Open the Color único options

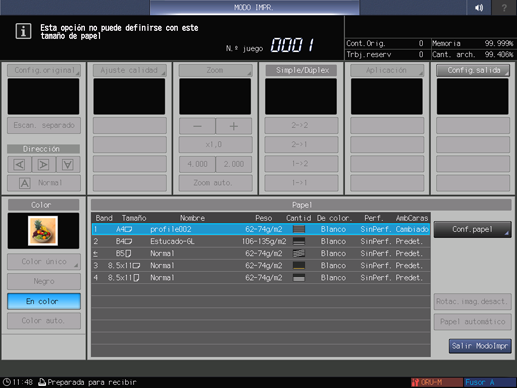coord(44,262)
